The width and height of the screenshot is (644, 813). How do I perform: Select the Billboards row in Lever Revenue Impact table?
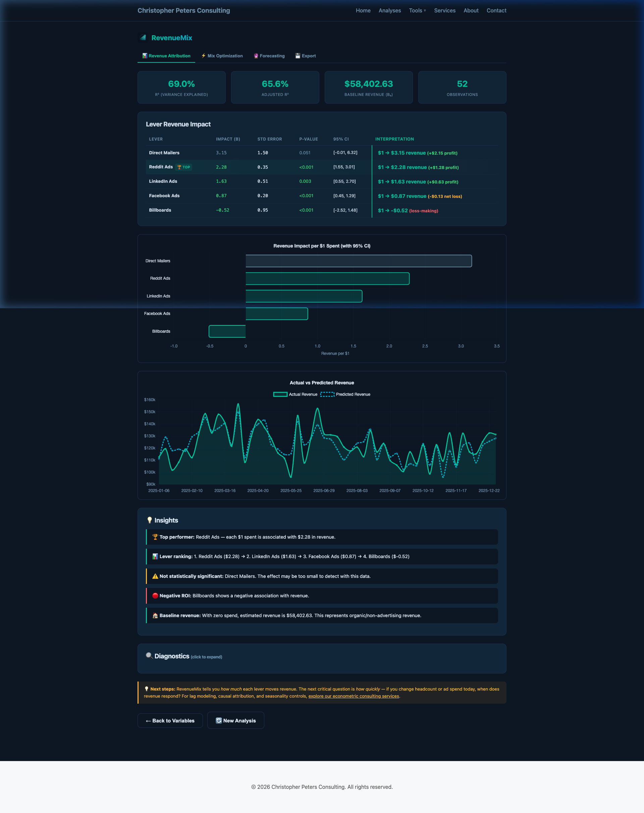tap(160, 210)
